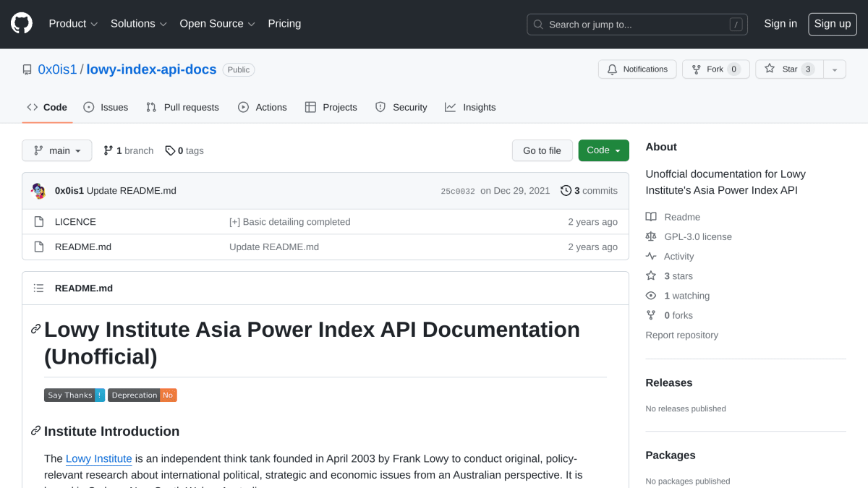The height and width of the screenshot is (488, 868).
Task: Expand the Open Source menu
Action: [x=218, y=24]
